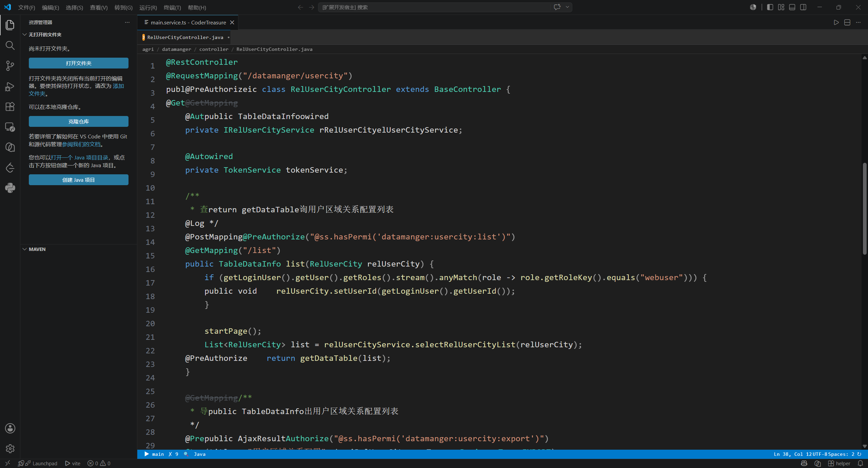The image size is (868, 468).
Task: Open the 运行(R) menu
Action: tap(148, 7)
